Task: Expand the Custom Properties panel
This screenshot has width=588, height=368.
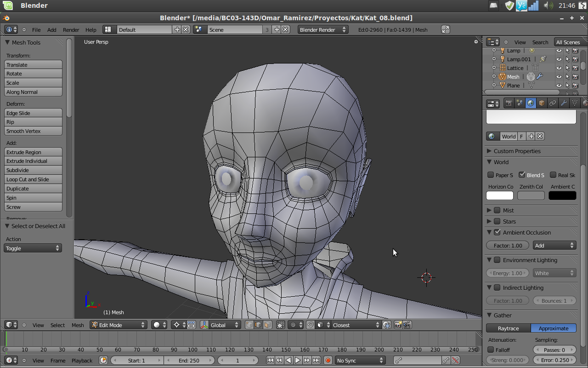Action: 517,151
